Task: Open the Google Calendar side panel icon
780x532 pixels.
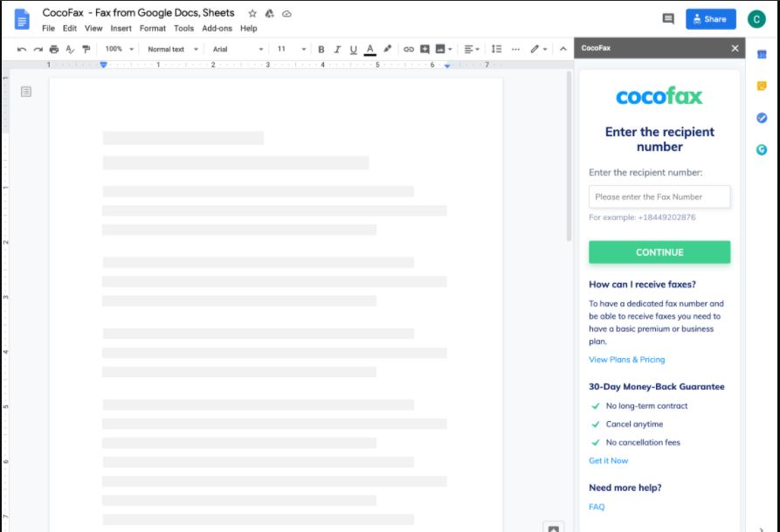Action: point(761,54)
